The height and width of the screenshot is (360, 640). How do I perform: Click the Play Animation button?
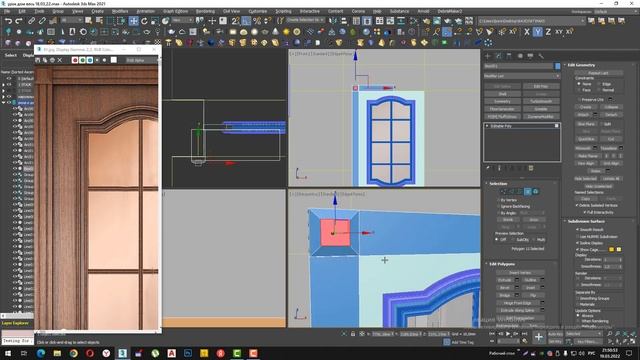pyautogui.click(x=508, y=334)
